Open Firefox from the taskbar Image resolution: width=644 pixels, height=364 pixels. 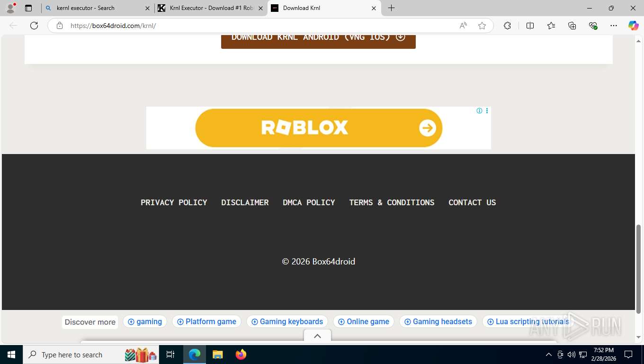point(241,355)
